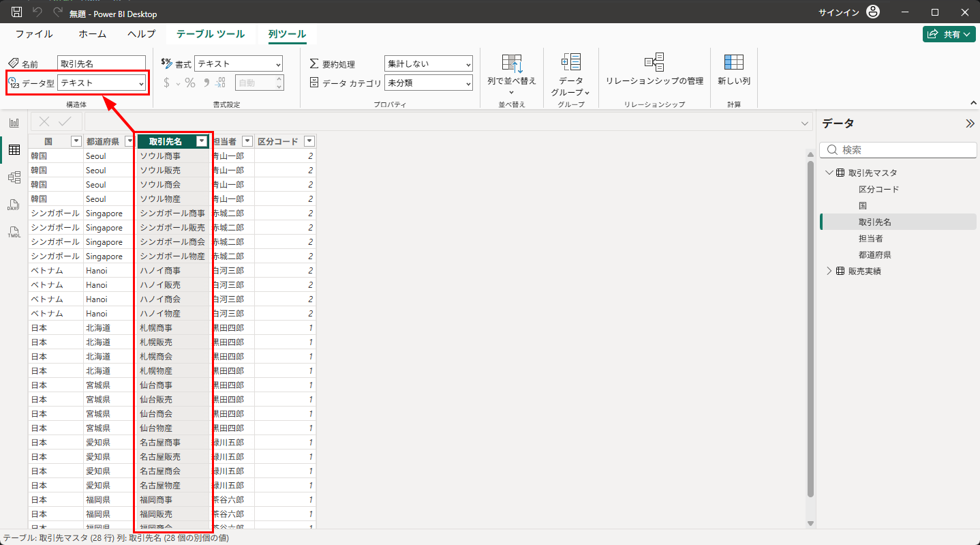Open filter dropdown for 国 column
Image resolution: width=980 pixels, height=545 pixels.
click(x=76, y=141)
